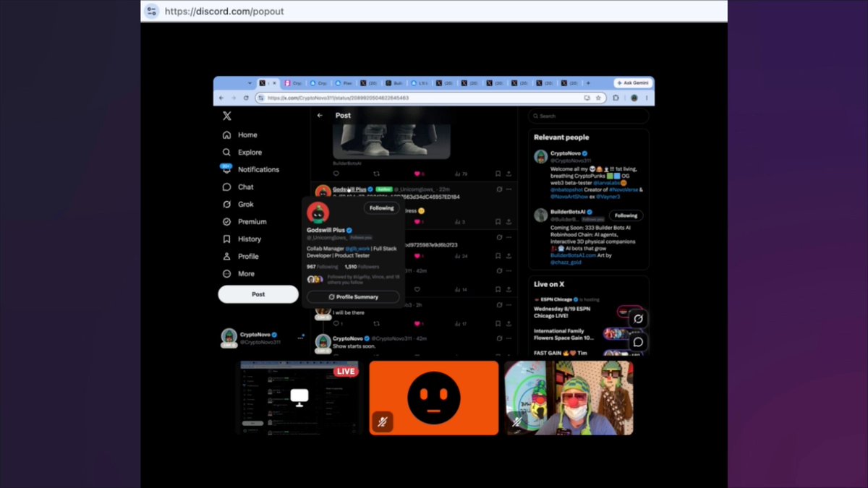
Task: Open the X logo home icon
Action: 226,116
